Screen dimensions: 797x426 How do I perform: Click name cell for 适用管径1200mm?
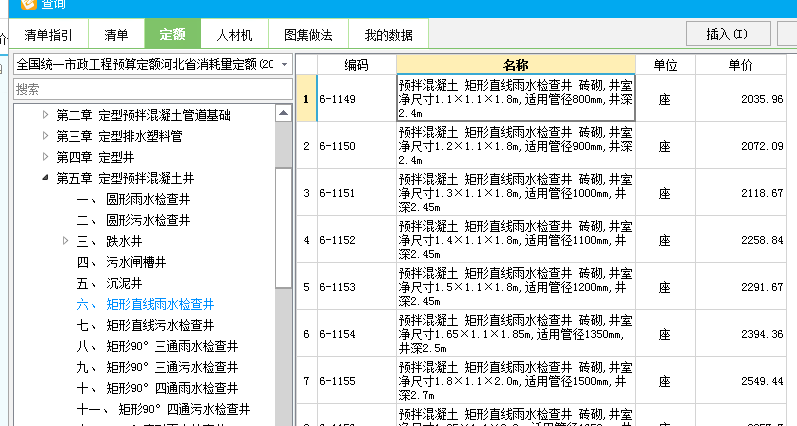pos(515,287)
